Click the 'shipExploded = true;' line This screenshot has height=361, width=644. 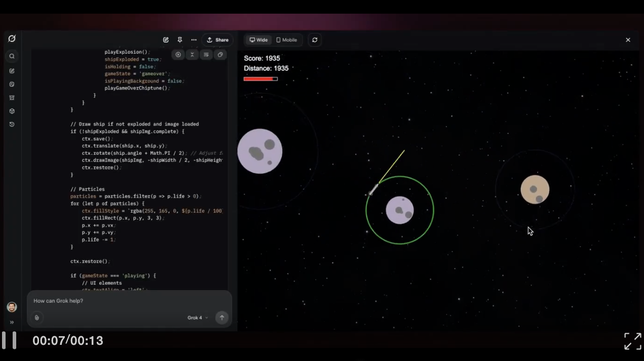[133, 59]
